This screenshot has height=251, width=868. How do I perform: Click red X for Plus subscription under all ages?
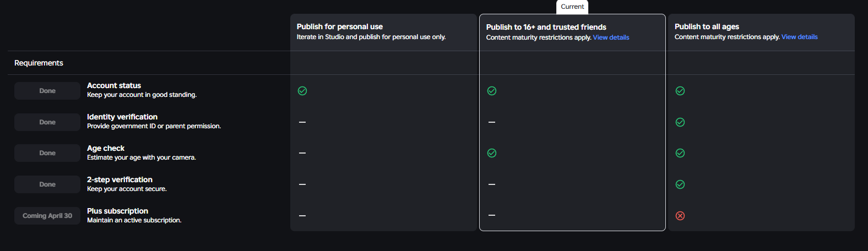[x=680, y=216]
